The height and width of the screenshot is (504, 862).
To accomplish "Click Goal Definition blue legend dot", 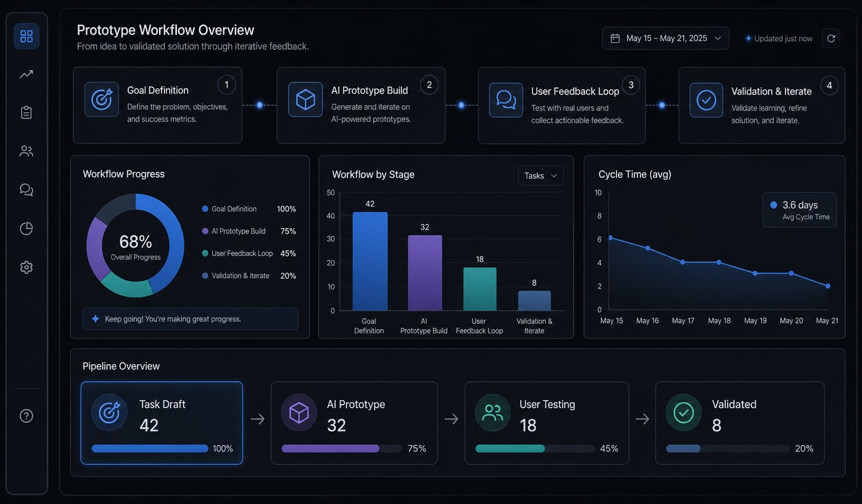I will point(205,209).
